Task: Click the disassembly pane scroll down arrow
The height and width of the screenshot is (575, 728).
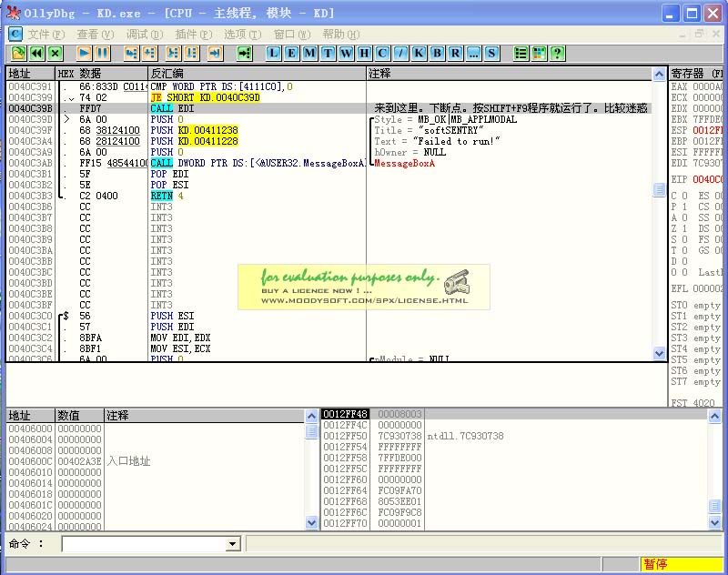Action: pos(659,354)
